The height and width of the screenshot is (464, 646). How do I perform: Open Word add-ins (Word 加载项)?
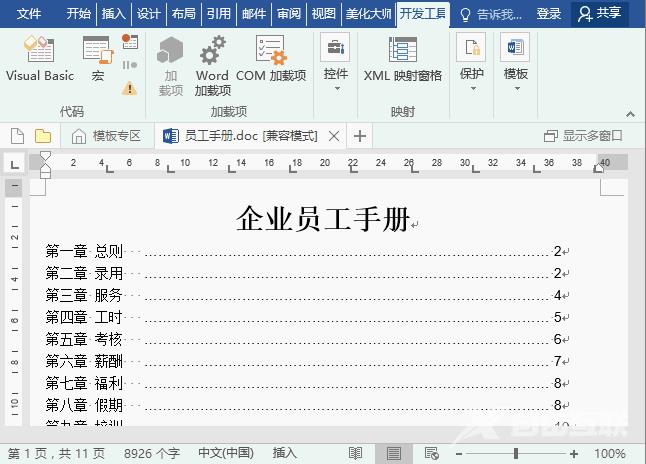[x=212, y=65]
